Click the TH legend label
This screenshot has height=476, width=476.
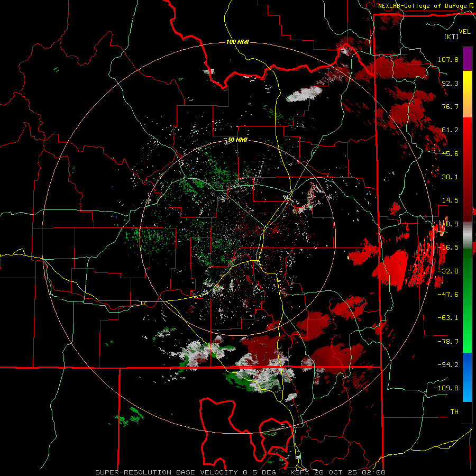[454, 412]
